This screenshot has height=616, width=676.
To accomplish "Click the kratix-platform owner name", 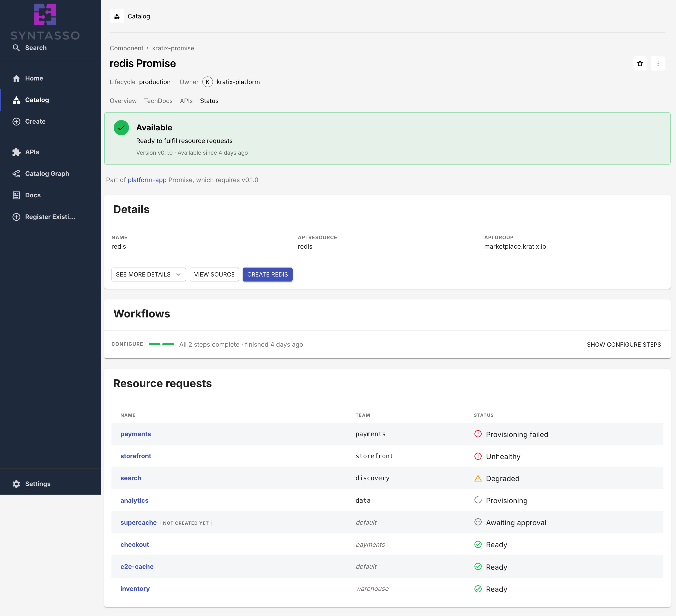I will pos(238,82).
